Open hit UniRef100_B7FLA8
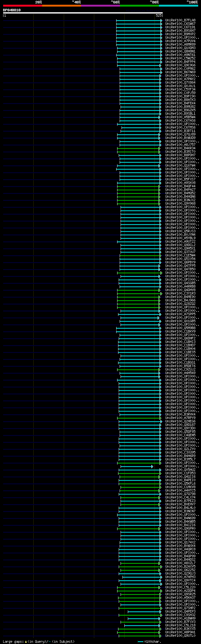201x644 pixels. point(180,20)
